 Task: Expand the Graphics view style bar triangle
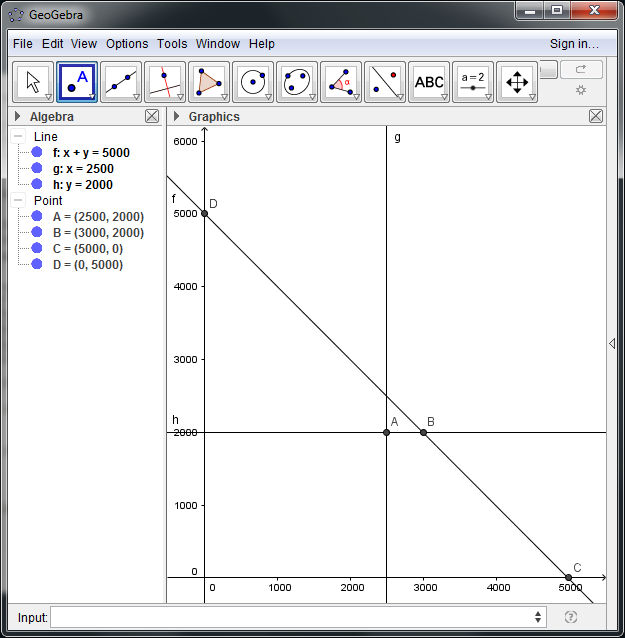click(x=178, y=117)
